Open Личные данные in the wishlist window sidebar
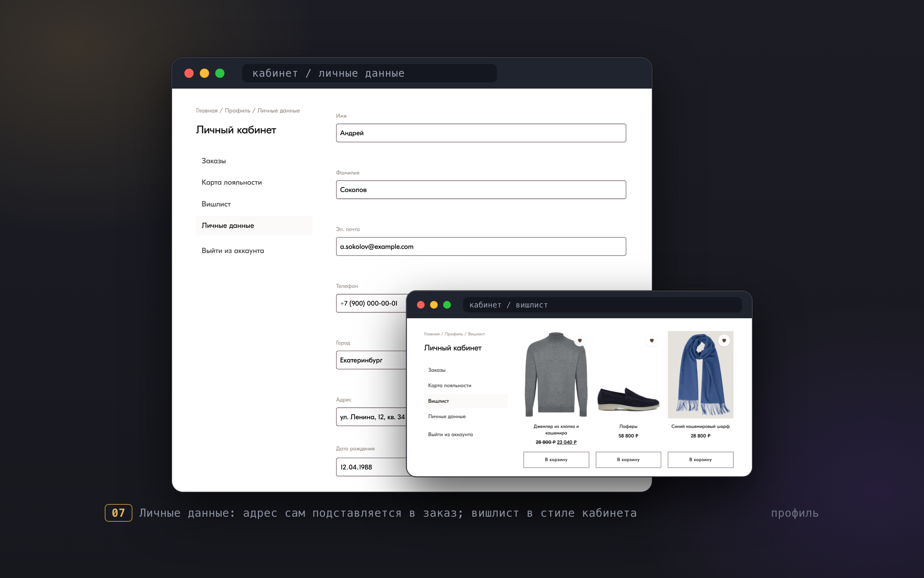The height and width of the screenshot is (578, 924). click(x=447, y=417)
